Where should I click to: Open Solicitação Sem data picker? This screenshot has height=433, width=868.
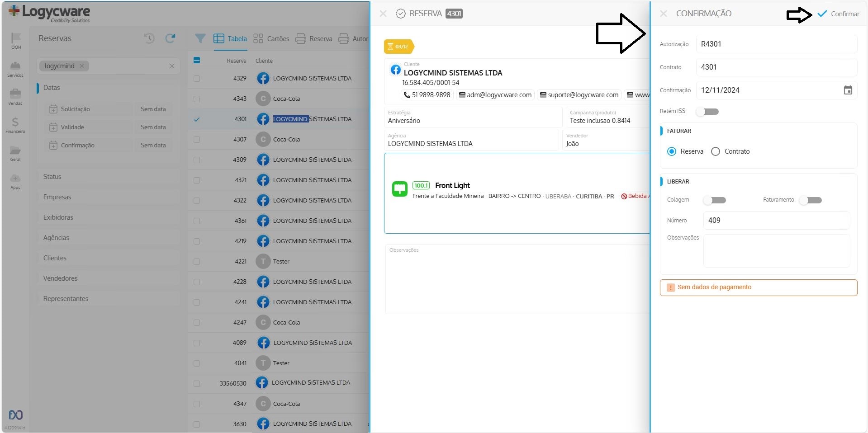tap(153, 109)
